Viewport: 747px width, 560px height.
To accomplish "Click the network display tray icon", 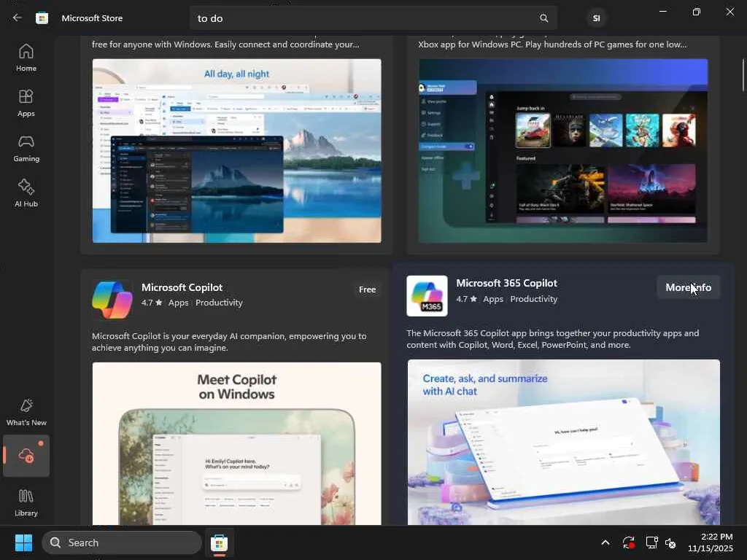I will click(651, 542).
